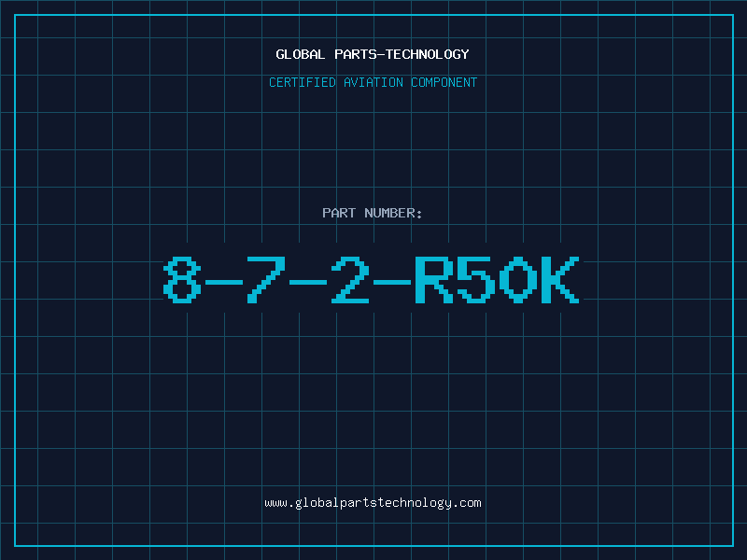The width and height of the screenshot is (747, 560).
Task: Click the PART NUMBER: label
Action: click(x=372, y=213)
